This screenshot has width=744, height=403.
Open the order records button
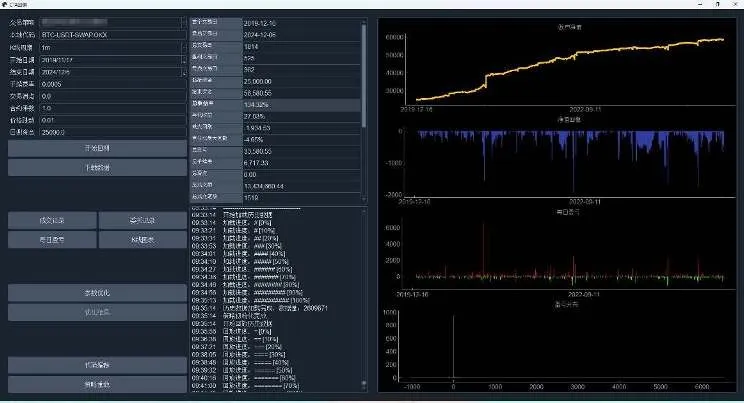[x=142, y=221]
